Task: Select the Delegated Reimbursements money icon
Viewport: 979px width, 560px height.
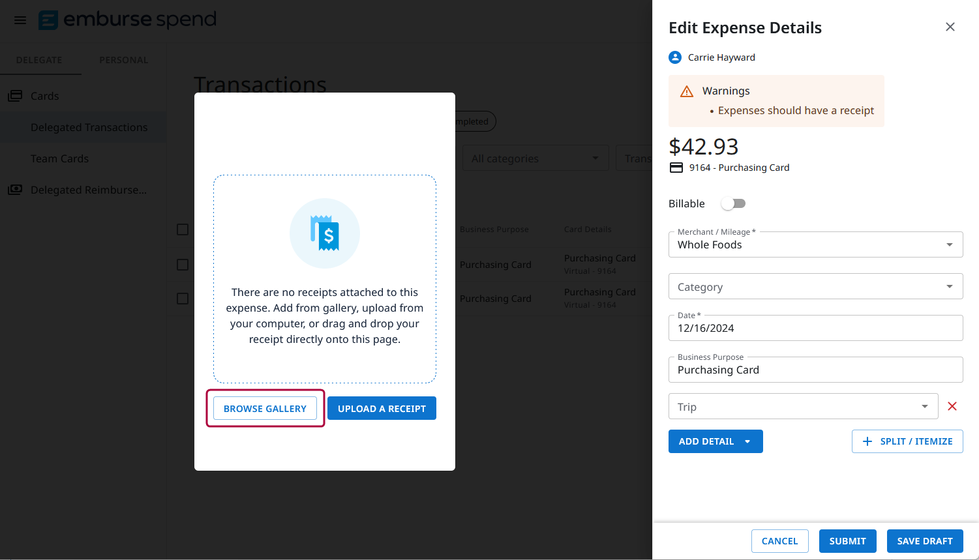Action: click(x=14, y=190)
